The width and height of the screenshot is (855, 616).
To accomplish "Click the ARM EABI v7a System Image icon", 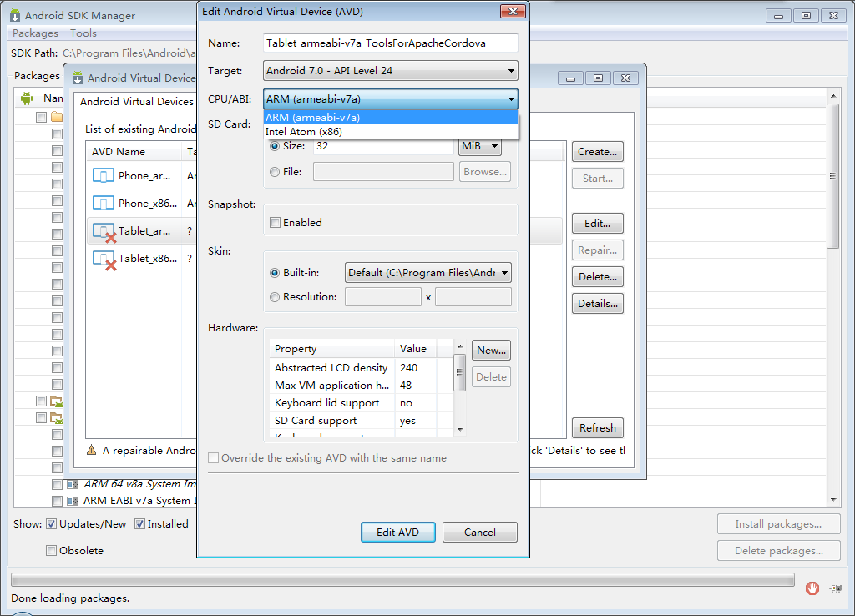I will coord(72,501).
